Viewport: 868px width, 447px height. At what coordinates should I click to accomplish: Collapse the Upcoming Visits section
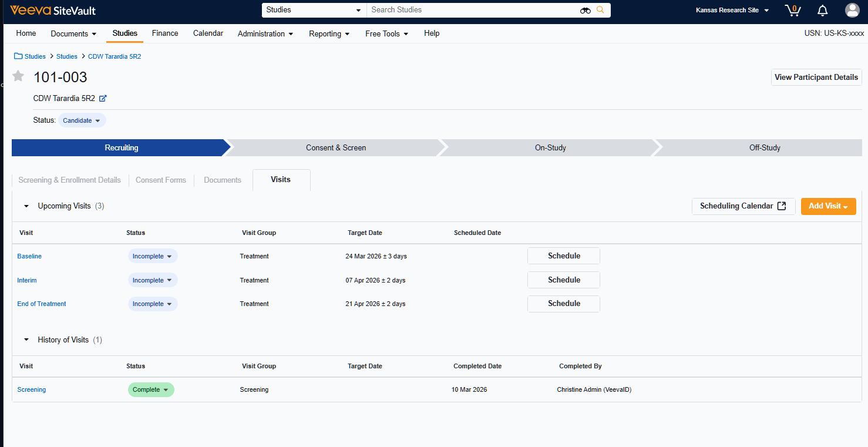click(x=26, y=206)
